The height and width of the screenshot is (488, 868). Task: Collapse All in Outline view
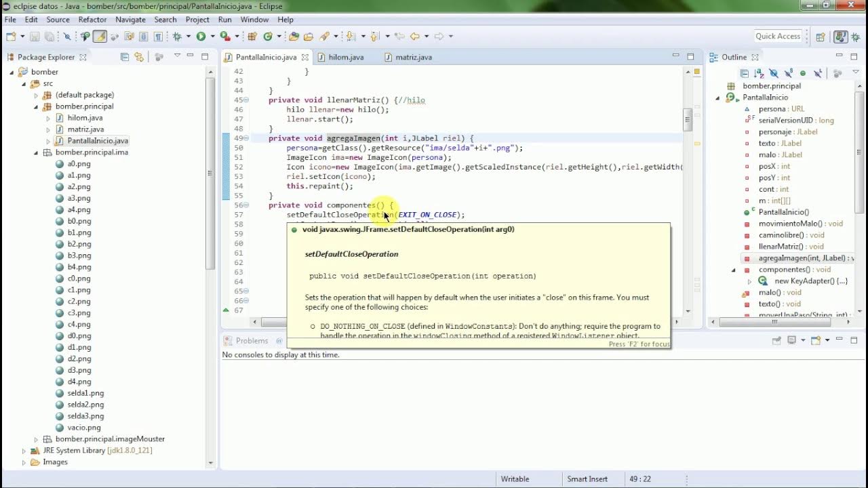tap(745, 73)
